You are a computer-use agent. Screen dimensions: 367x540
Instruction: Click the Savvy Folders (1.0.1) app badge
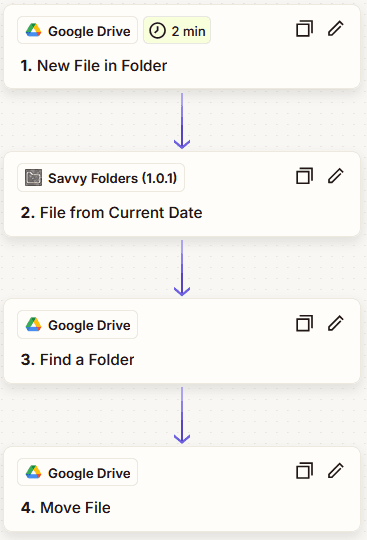(101, 178)
